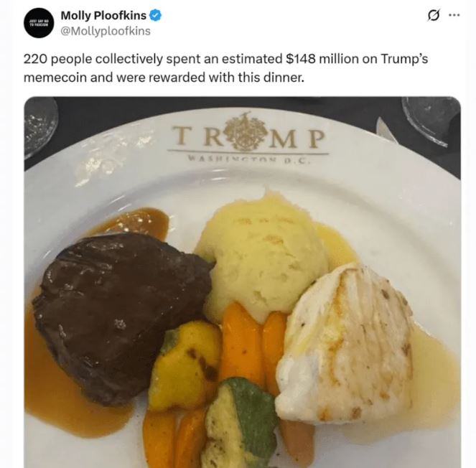Open Molly Ploofkins' round profile avatar
The height and width of the screenshot is (468, 476).
tap(39, 23)
